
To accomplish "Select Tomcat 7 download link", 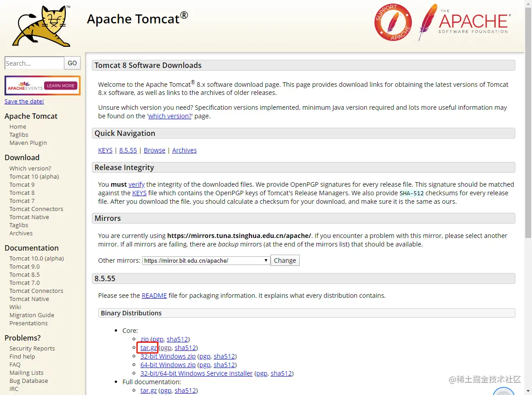I will (x=22, y=201).
